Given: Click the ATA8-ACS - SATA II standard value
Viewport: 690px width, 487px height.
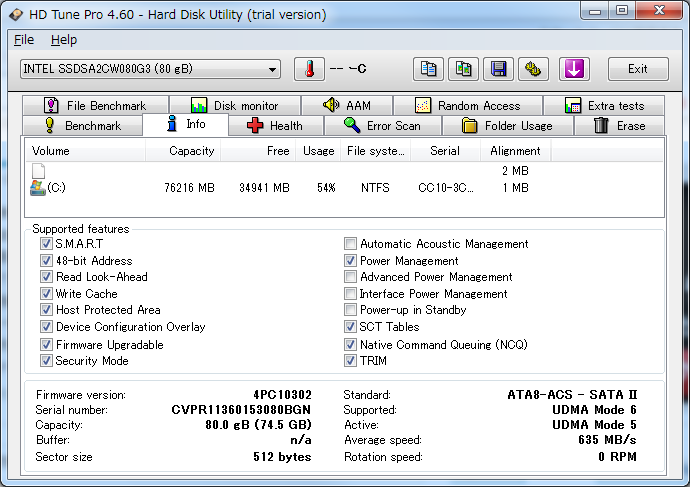Looking at the screenshot, I should [x=572, y=395].
